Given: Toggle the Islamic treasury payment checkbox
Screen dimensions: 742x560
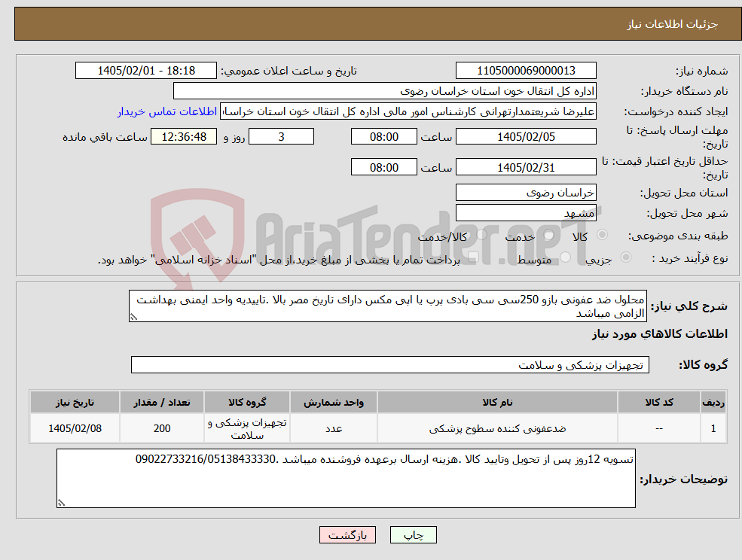Looking at the screenshot, I should 473,257.
